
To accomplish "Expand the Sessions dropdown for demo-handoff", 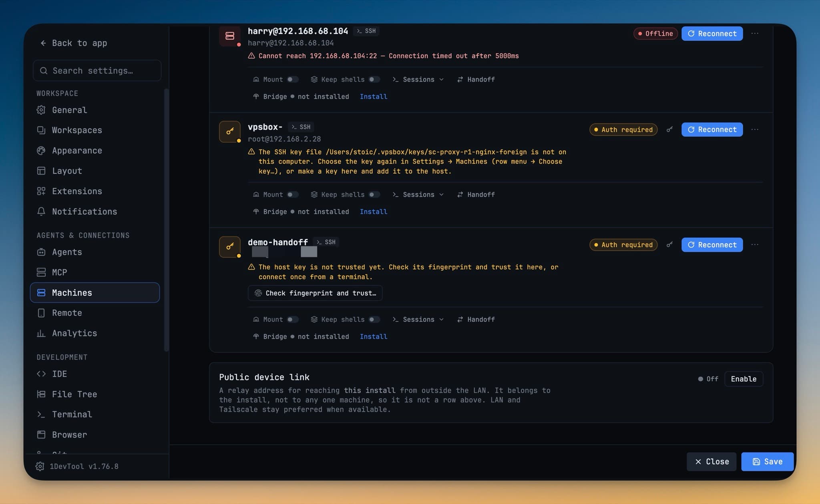I will [x=418, y=320].
